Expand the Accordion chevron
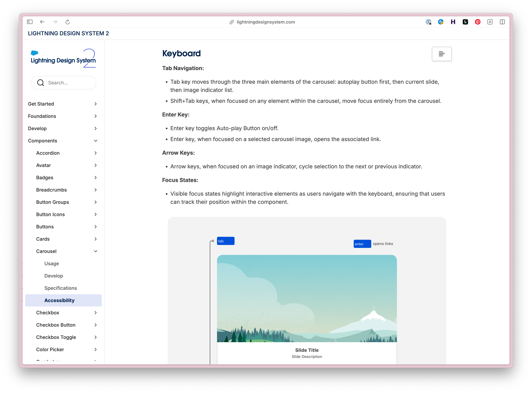 click(x=95, y=153)
